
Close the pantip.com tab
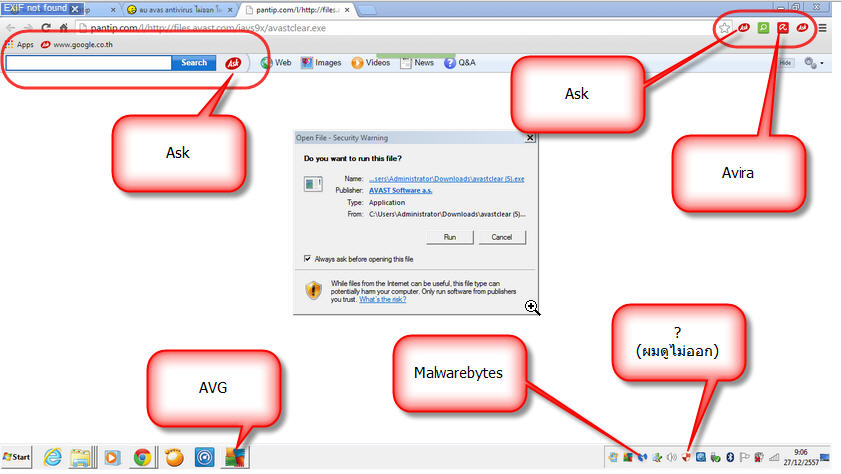coord(347,10)
